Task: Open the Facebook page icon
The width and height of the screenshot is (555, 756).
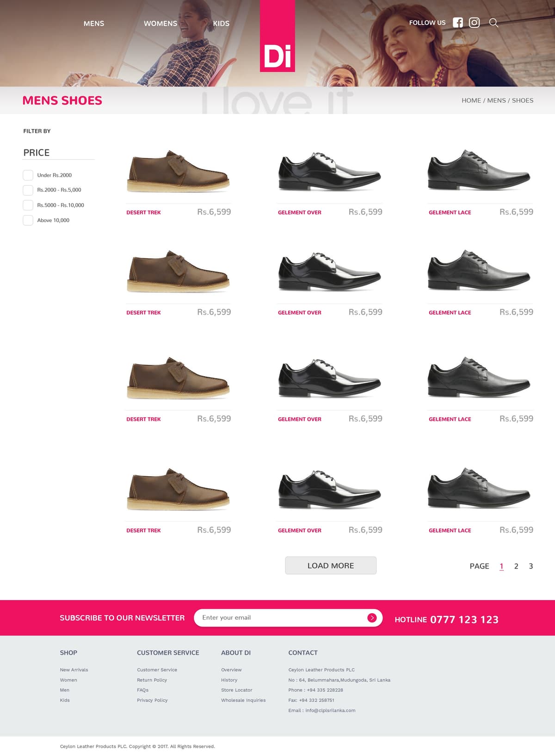Action: [457, 23]
